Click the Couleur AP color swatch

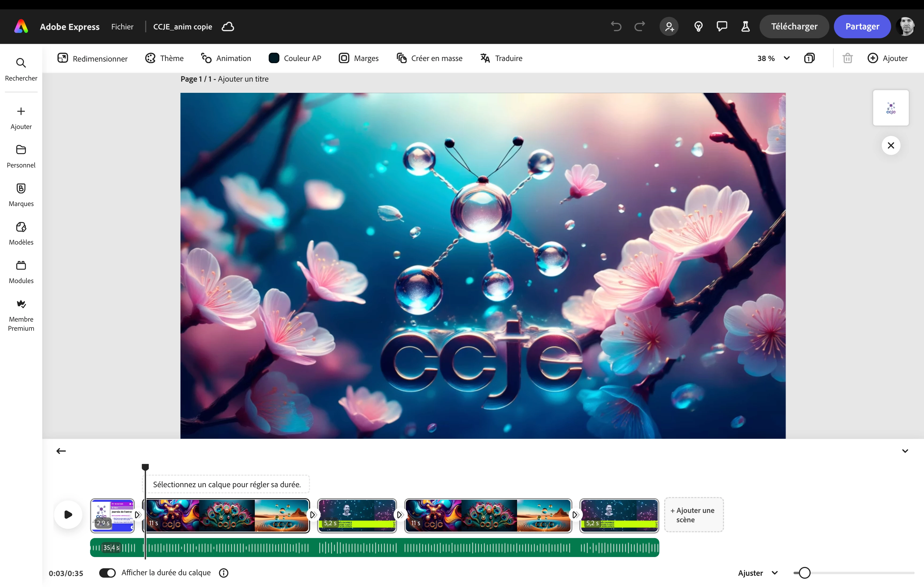[274, 58]
